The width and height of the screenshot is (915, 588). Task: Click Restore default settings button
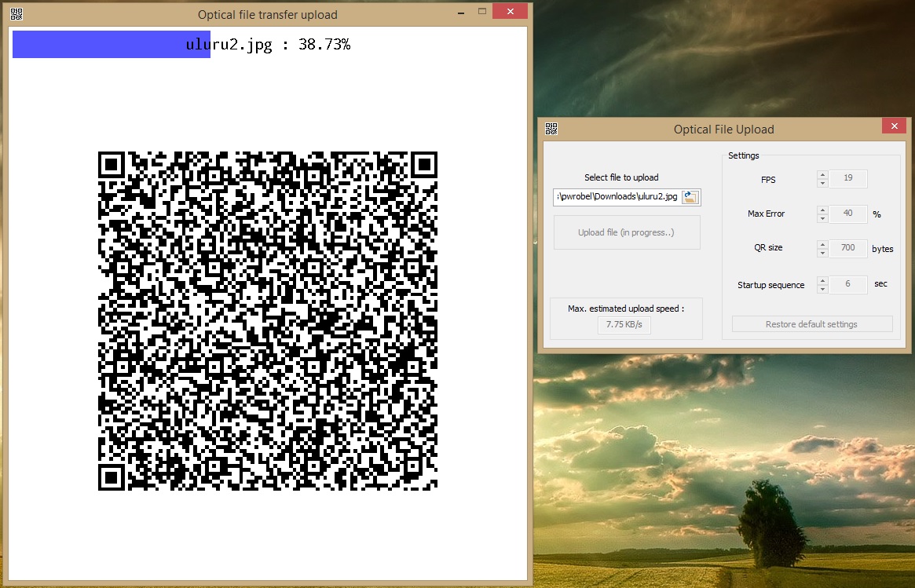point(811,324)
